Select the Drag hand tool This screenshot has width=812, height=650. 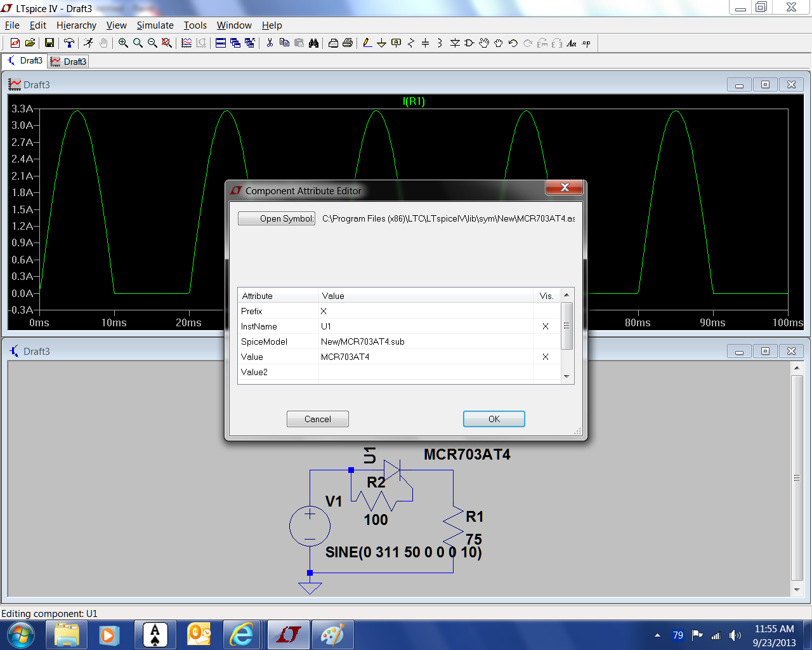[x=499, y=43]
